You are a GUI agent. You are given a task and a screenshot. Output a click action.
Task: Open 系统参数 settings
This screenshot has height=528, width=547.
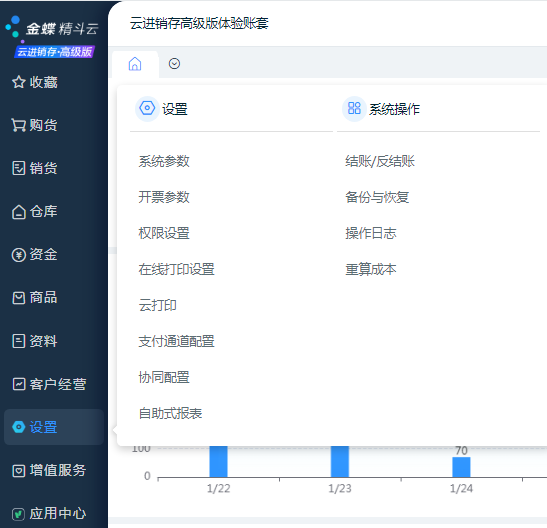(x=164, y=161)
